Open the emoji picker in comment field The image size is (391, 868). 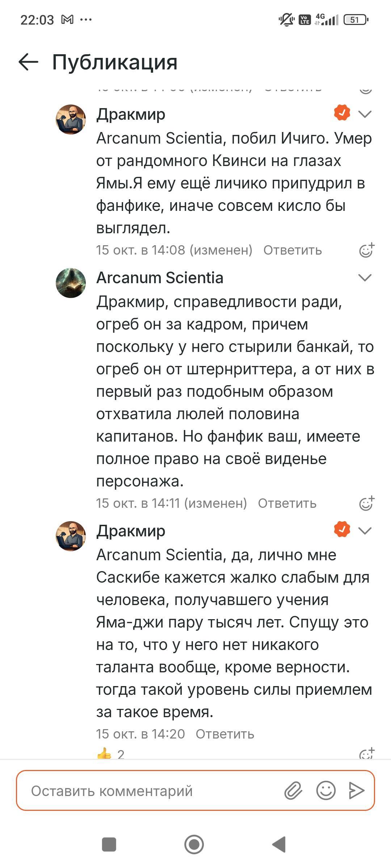326,790
